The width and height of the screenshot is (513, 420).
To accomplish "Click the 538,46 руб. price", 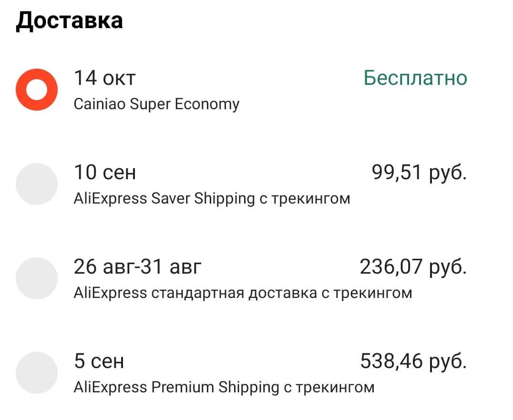I will [x=413, y=361].
